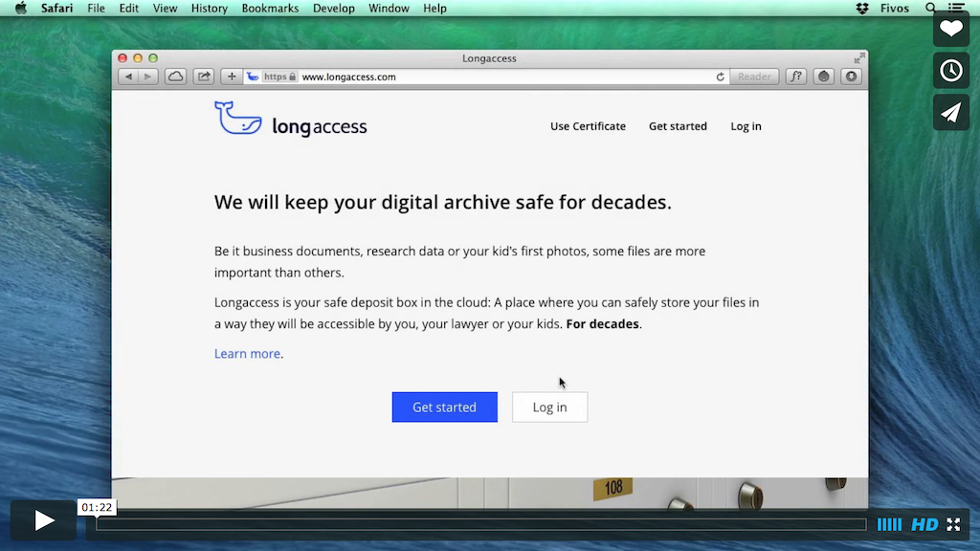Open the Develop menu

tap(334, 8)
